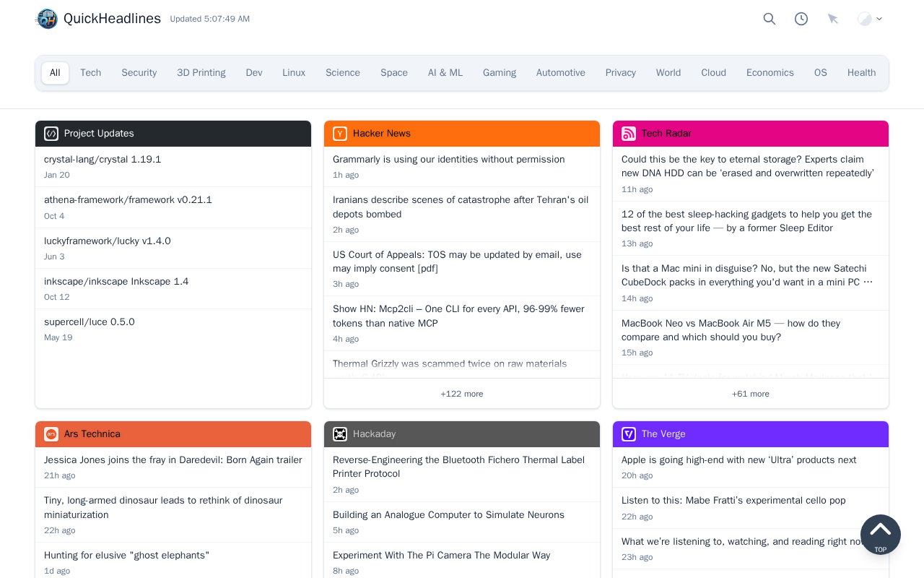Open the Satechi CubeDock article

click(747, 275)
